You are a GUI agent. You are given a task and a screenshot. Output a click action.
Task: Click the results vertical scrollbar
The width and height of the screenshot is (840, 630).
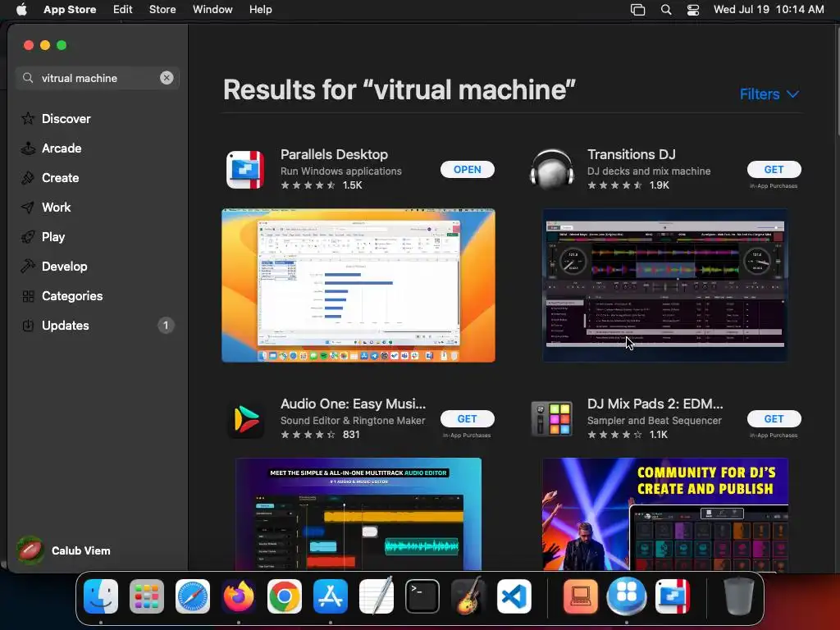(837, 80)
